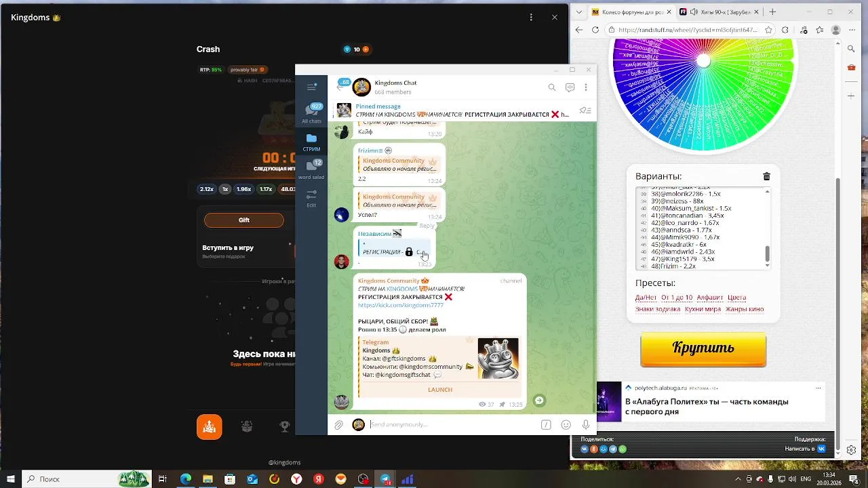Open the Pinned message banner
868x488 pixels.
pos(454,110)
